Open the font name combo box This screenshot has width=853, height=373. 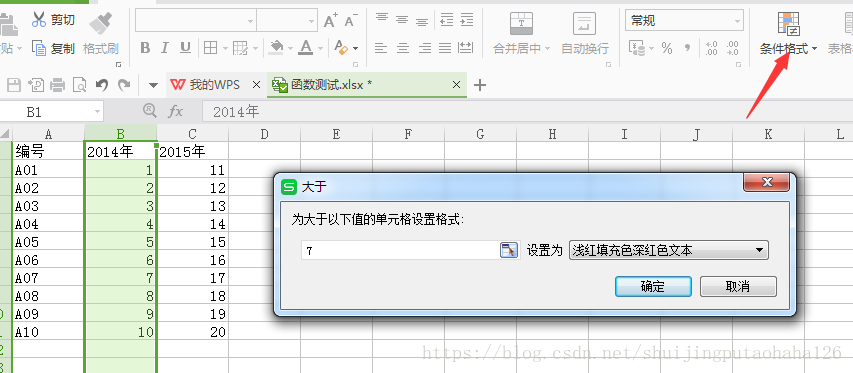coord(196,21)
